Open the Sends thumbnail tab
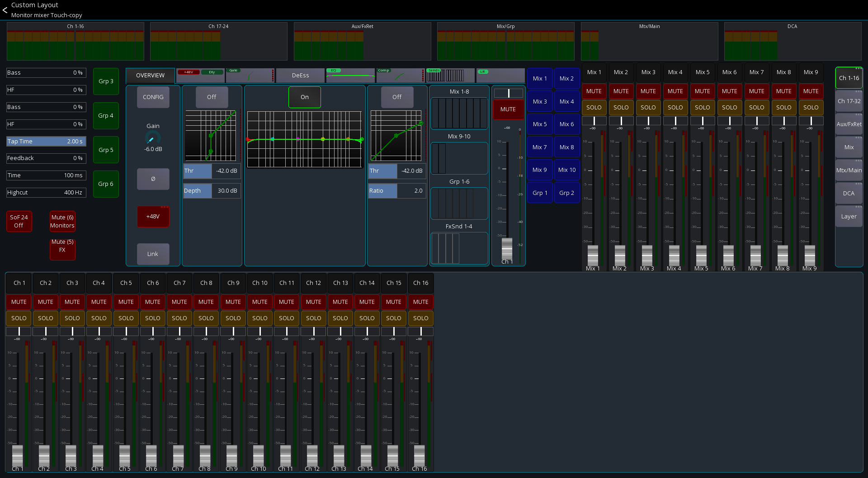Viewport: 868px width, 478px height. 450,76
